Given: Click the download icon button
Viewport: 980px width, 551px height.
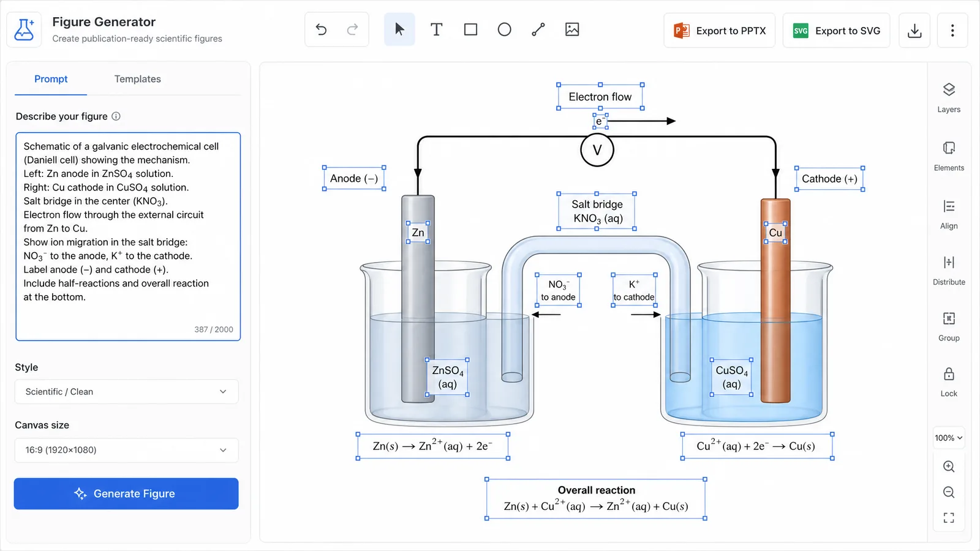Looking at the screenshot, I should tap(914, 31).
